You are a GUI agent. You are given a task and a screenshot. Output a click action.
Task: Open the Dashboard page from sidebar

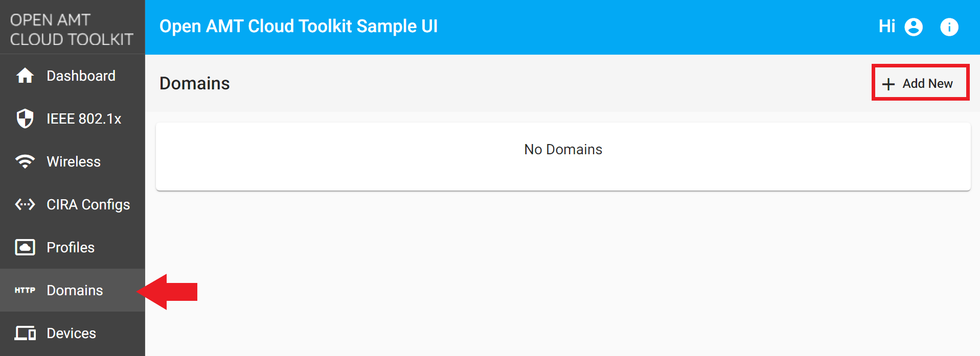(80, 76)
